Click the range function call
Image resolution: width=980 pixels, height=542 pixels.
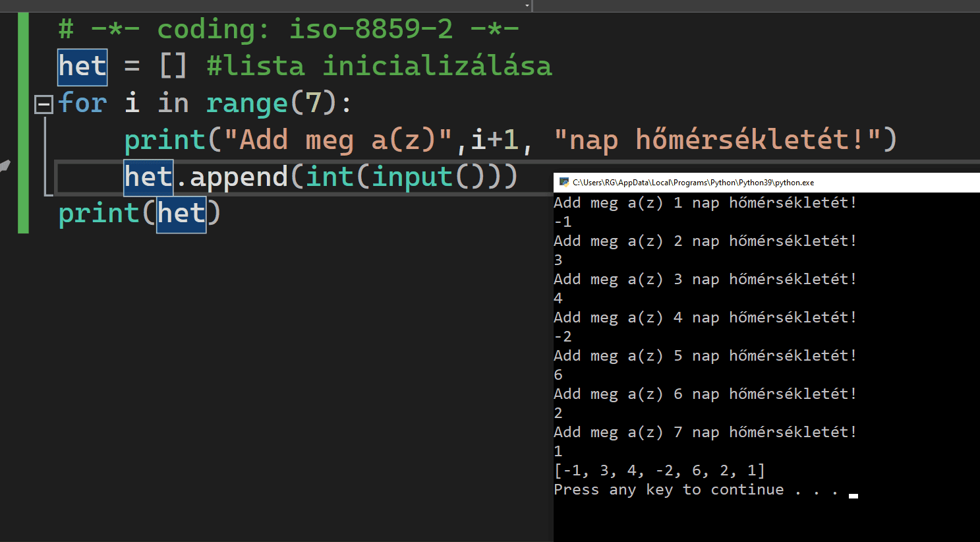(x=247, y=104)
